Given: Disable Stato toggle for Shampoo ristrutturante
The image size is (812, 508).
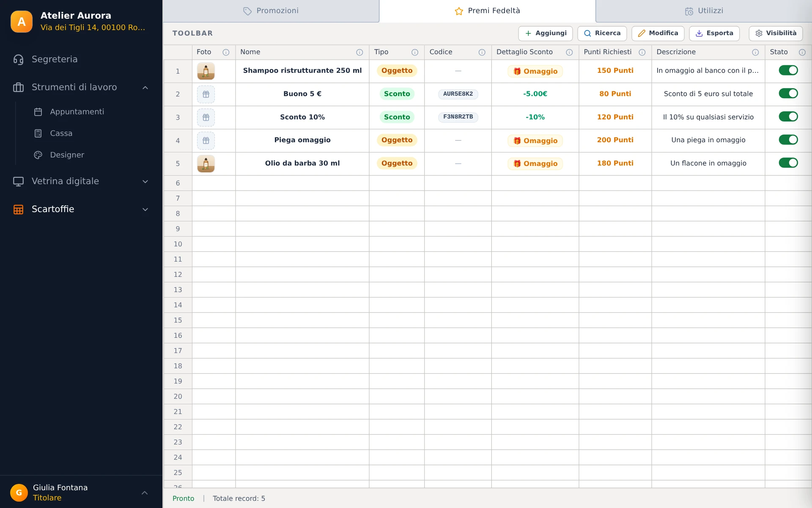Looking at the screenshot, I should pos(788,70).
